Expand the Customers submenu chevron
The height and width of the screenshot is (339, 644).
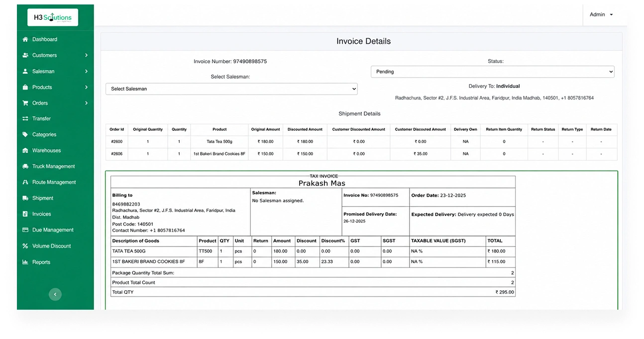click(x=87, y=55)
